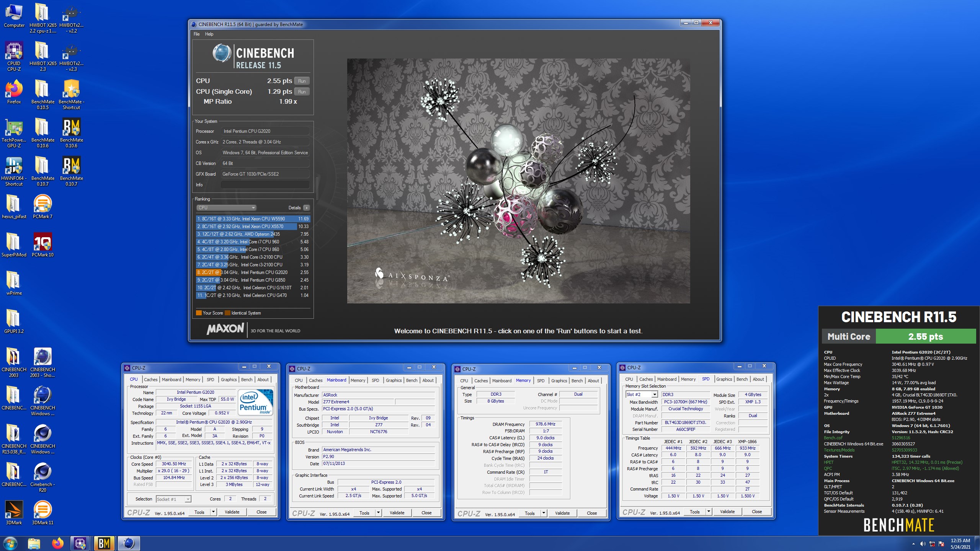Viewport: 980px width, 551px height.
Task: Click Validate in first CPU-Z window
Action: (232, 512)
